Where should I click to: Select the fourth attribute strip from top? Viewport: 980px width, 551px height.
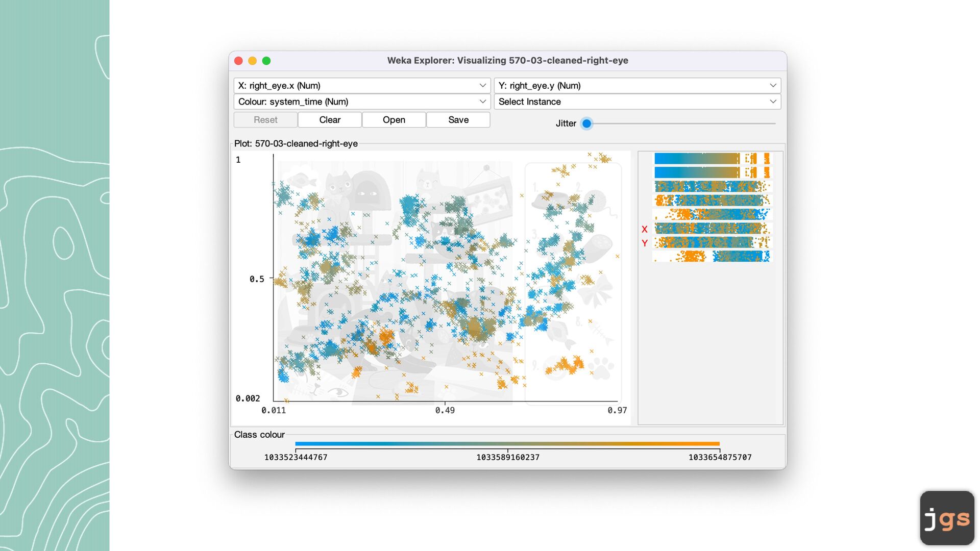[712, 201]
